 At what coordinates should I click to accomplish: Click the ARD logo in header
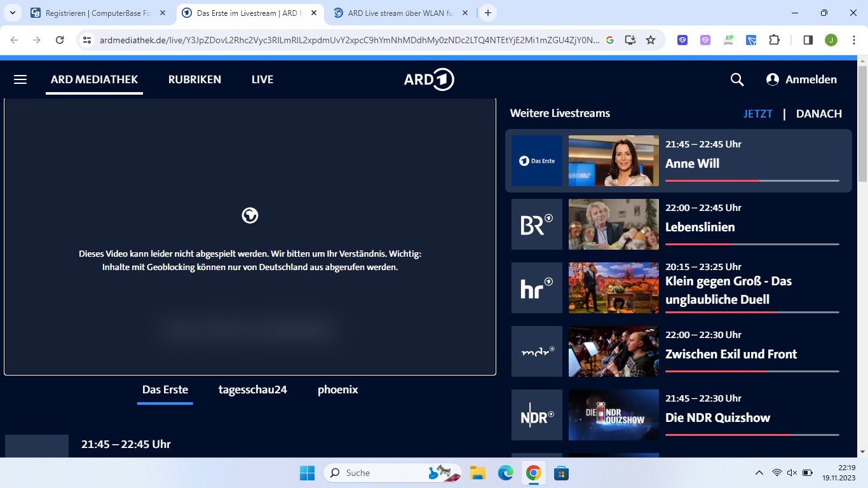pos(429,79)
